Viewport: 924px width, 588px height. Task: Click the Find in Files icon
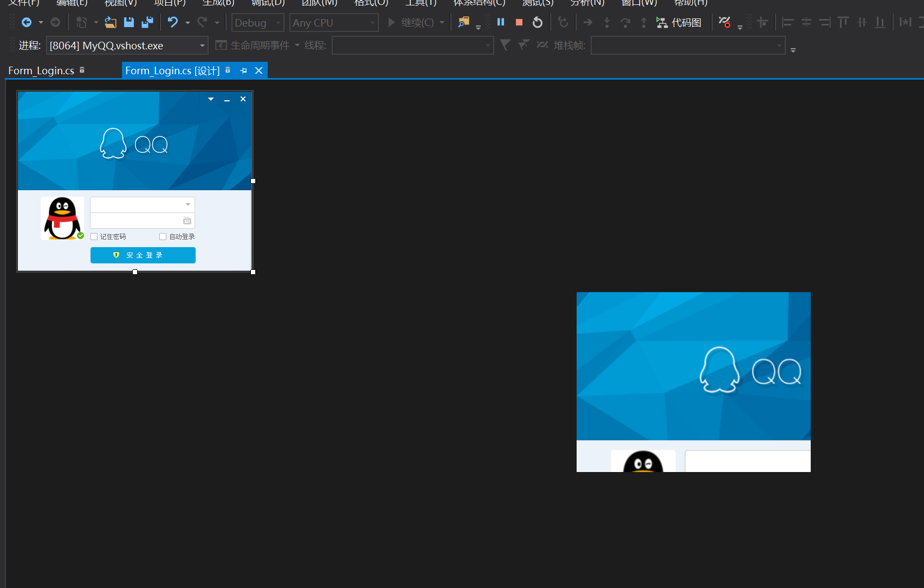point(463,22)
